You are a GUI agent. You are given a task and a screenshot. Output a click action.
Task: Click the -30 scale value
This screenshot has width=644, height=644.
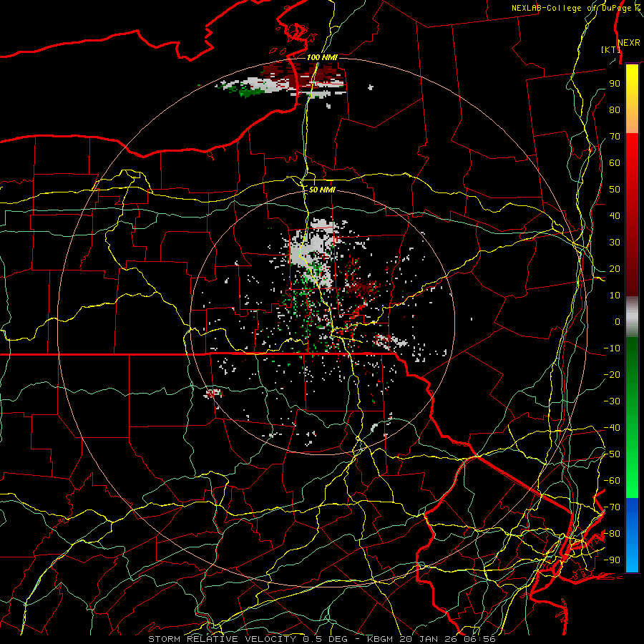coord(612,401)
